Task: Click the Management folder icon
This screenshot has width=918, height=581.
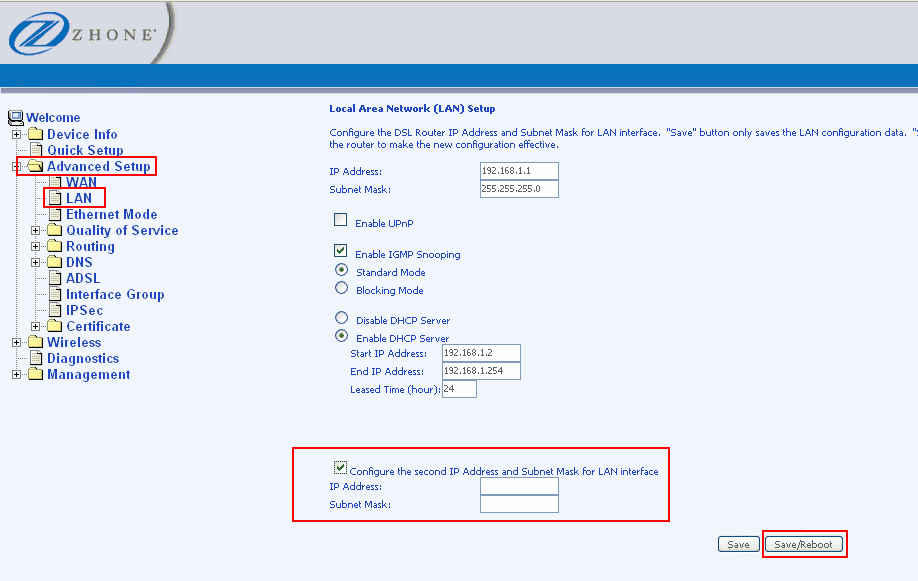Action: (x=36, y=375)
